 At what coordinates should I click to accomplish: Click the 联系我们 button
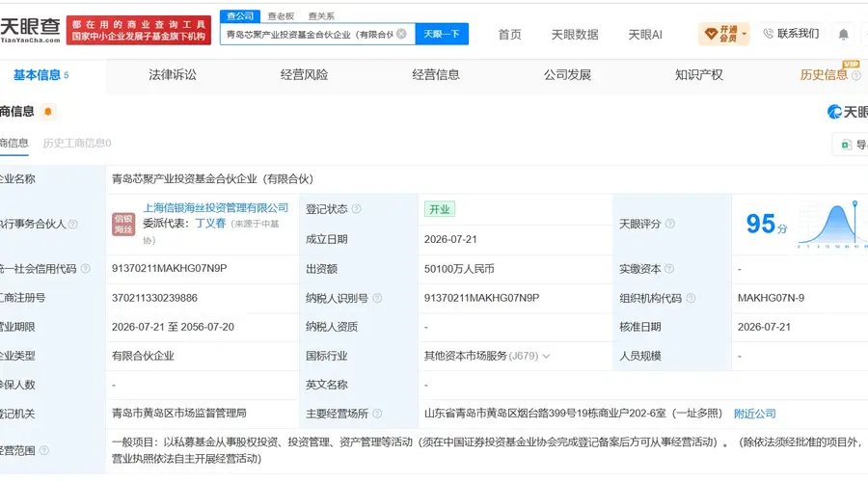[x=792, y=34]
